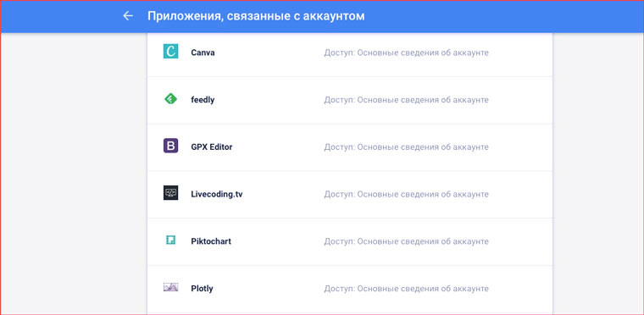Open the feedly app entry
644x315 pixels.
click(x=350, y=100)
